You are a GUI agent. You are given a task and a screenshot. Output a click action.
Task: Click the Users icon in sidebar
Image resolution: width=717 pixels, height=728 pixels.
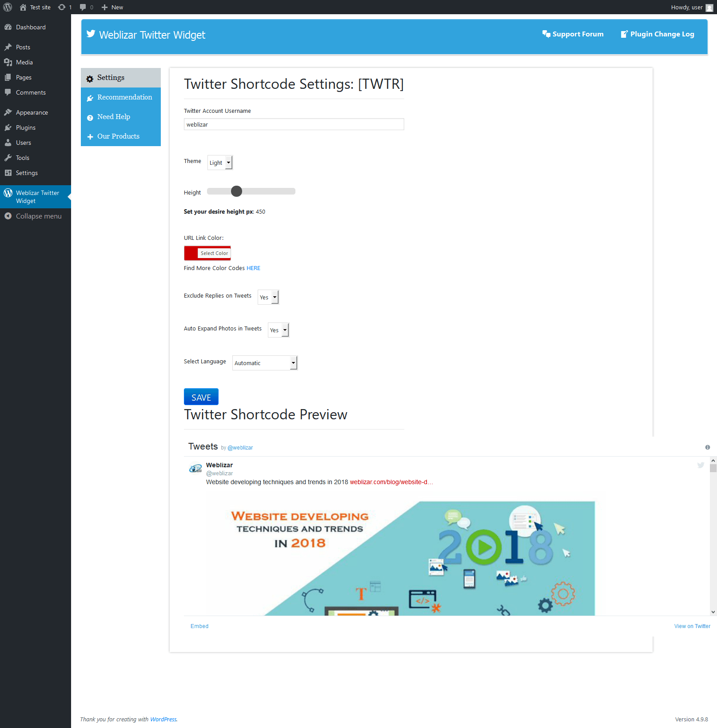tap(8, 143)
